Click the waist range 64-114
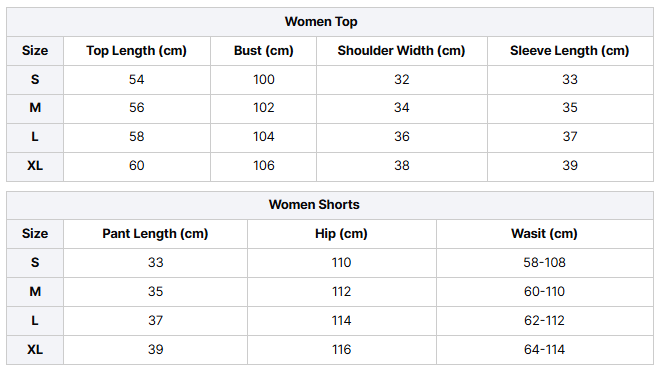This screenshot has height=372, width=660. tap(544, 350)
